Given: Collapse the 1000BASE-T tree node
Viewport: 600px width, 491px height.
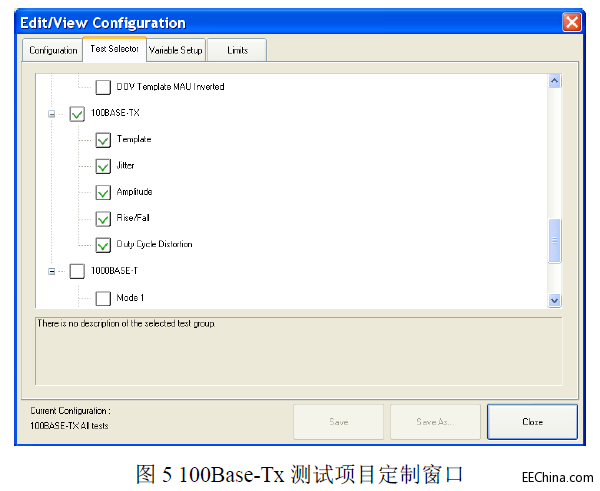Looking at the screenshot, I should (x=51, y=271).
